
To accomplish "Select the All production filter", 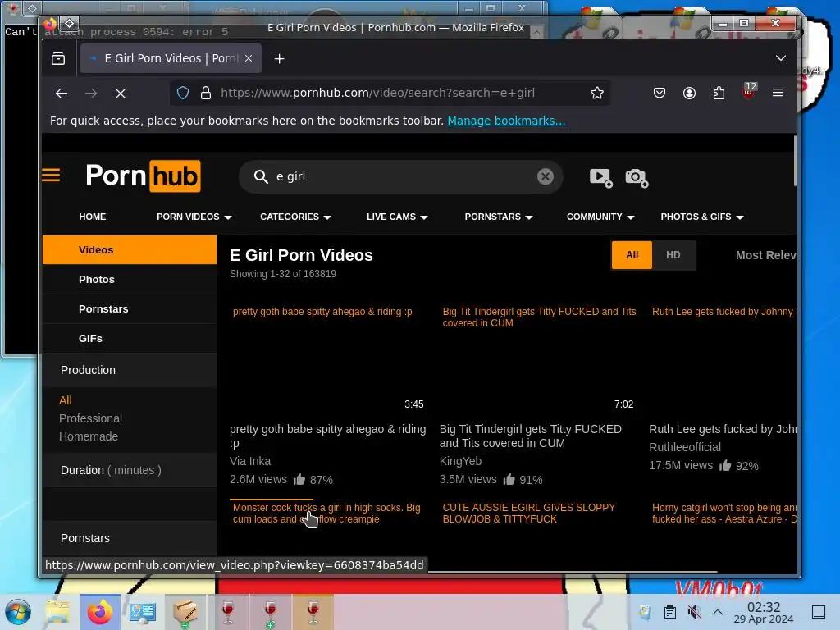I will coord(66,400).
